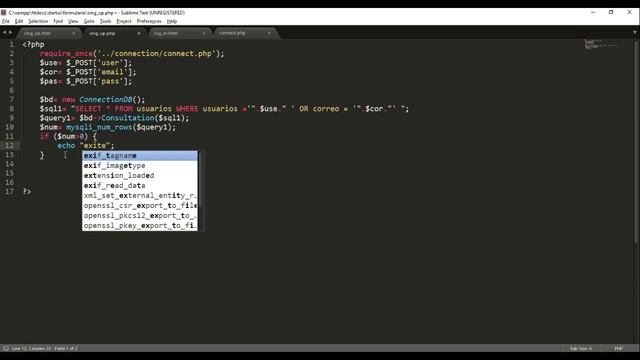640x360 pixels.
Task: Restore down the Sublime Text window
Action: 611,13
